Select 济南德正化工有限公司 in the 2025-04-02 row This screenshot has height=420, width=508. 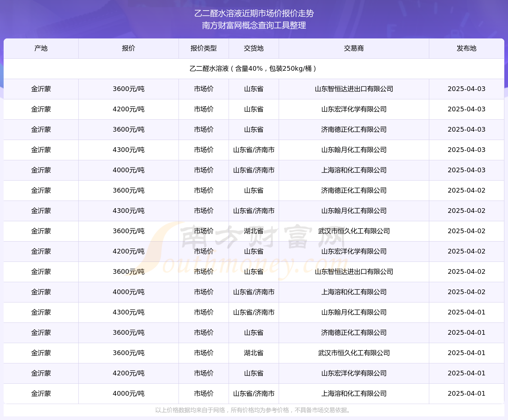point(354,190)
